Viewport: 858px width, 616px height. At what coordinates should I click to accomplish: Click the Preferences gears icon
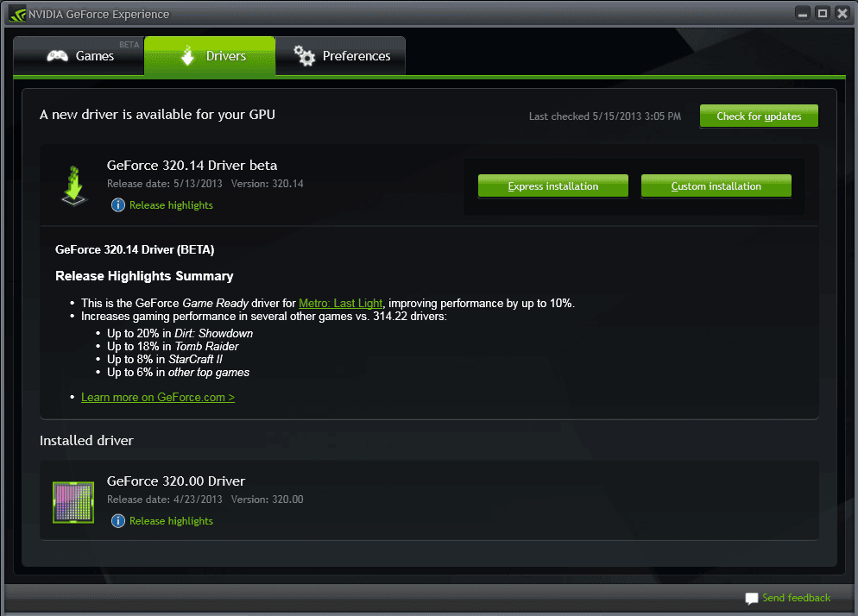tap(304, 56)
